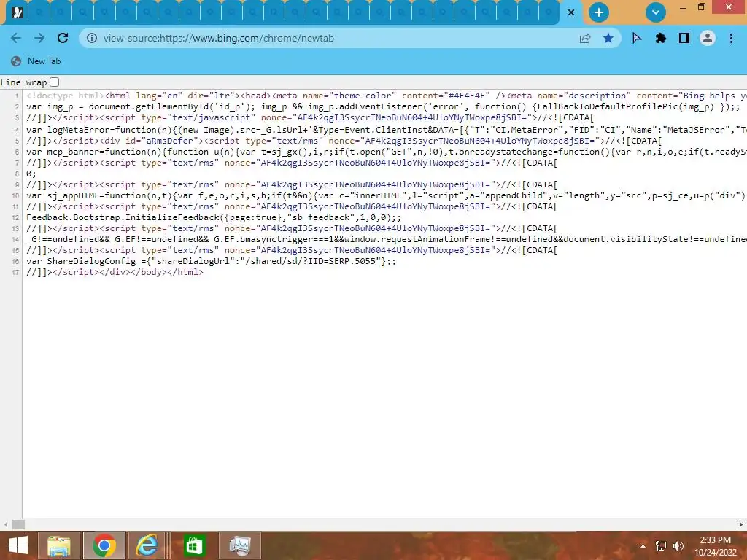Click the Feedback.Bootstrap.InitializeFeedback line
Image resolution: width=747 pixels, height=560 pixels.
click(214, 217)
